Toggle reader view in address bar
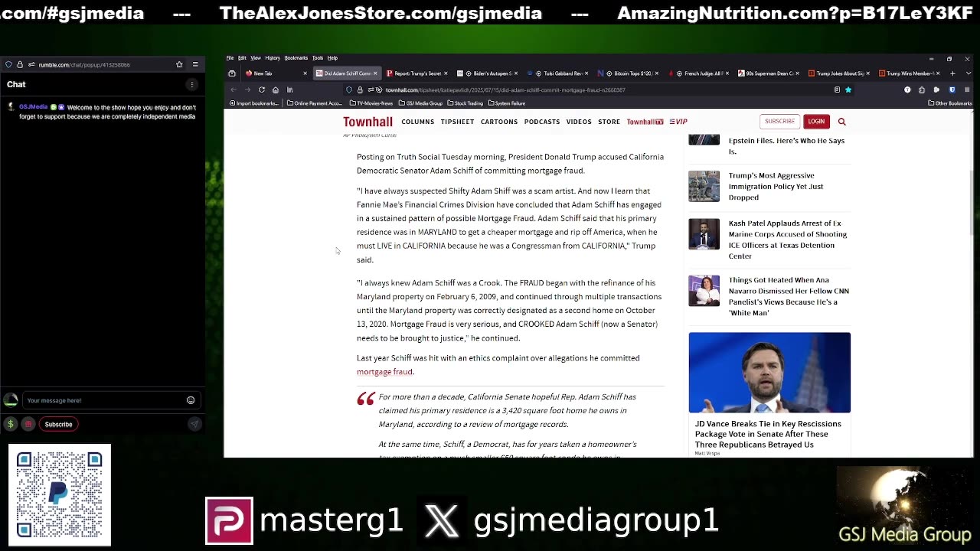The image size is (980, 551). point(837,90)
